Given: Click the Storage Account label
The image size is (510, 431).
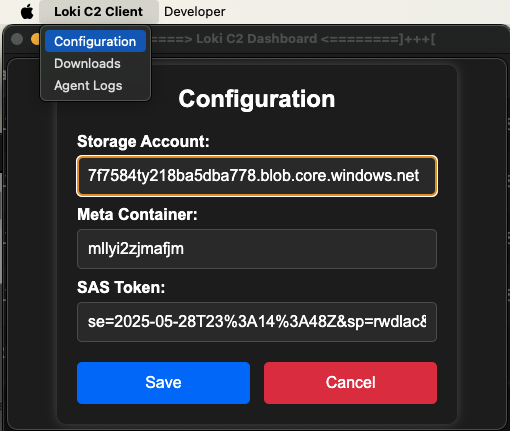Looking at the screenshot, I should 143,141.
